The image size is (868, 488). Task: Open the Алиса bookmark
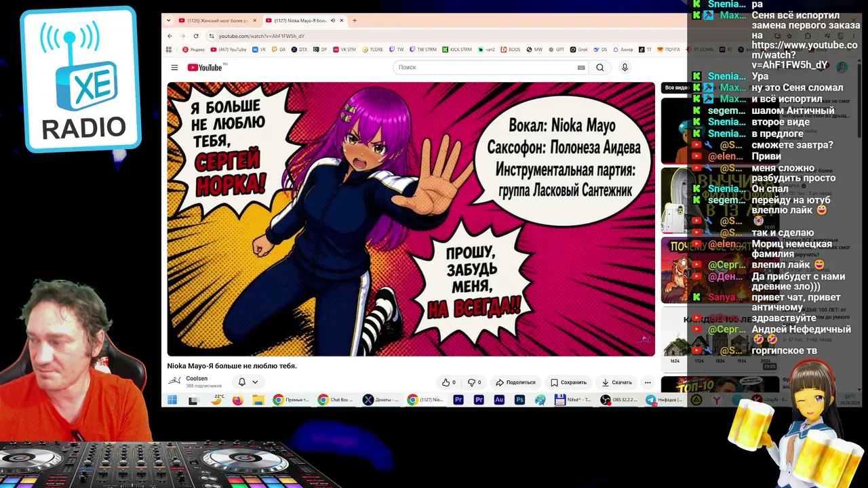[x=623, y=49]
